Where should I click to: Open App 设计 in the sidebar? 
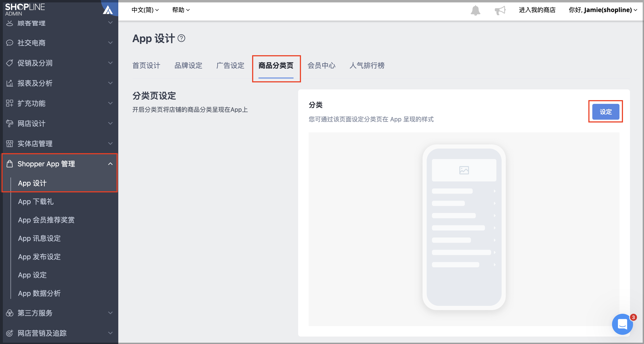32,183
